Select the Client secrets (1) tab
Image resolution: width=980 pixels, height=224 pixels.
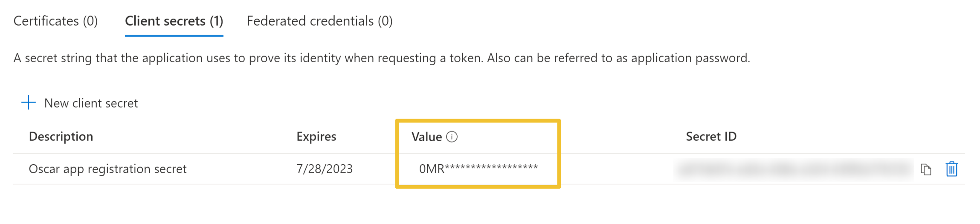(174, 21)
